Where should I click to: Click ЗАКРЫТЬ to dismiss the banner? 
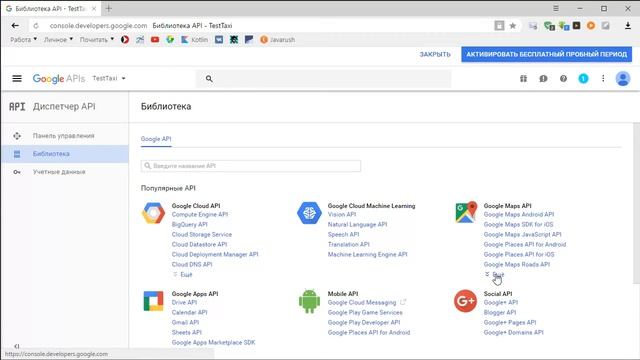[435, 54]
